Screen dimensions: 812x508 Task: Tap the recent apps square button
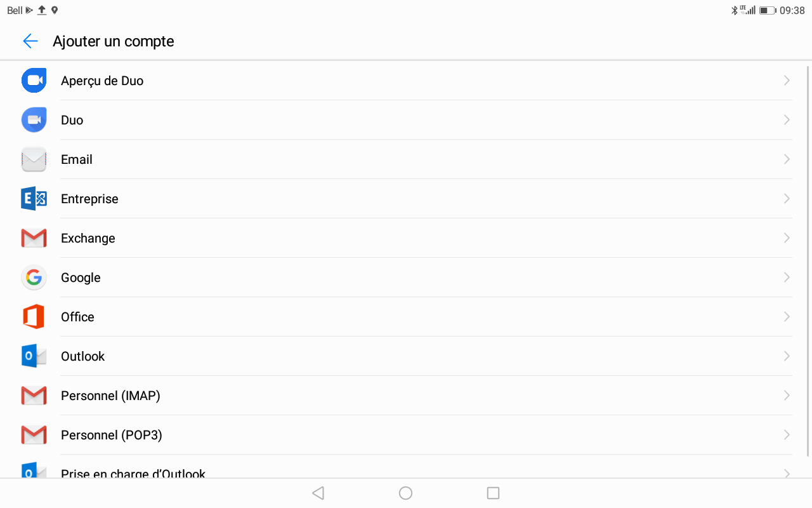pos(493,493)
